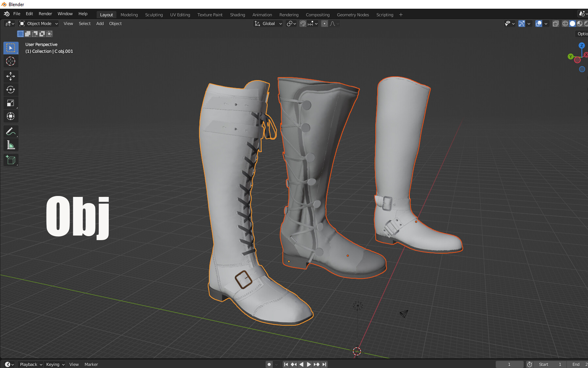Switch to the Sculpting workspace tab
Screen dimensions: 588x368
tap(154, 15)
